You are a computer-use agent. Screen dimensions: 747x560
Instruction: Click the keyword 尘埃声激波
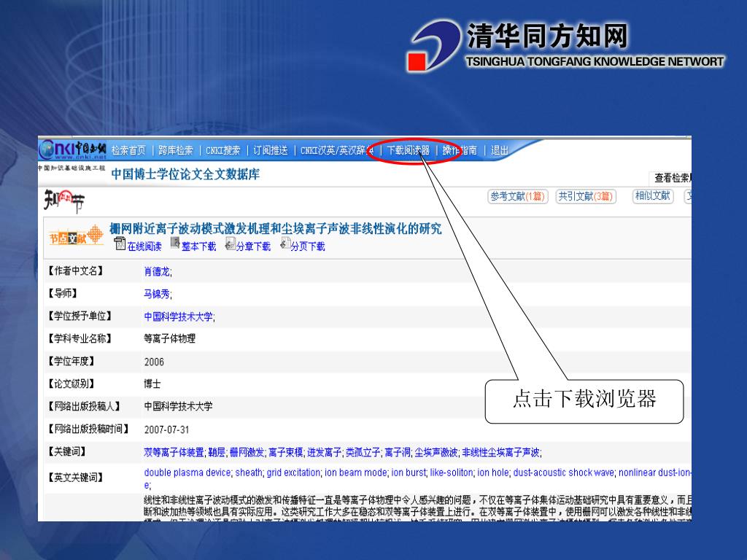[x=436, y=452]
